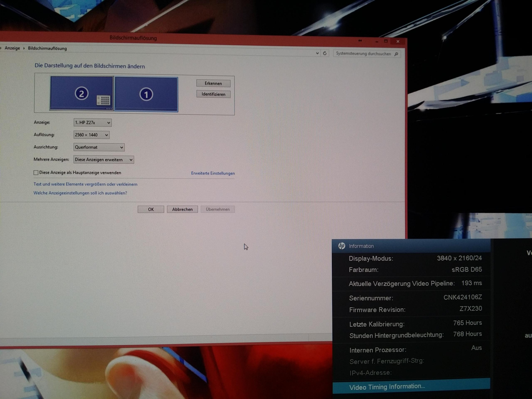
Task: Open the 'Erweiterte Einstellungen' link
Action: tap(213, 173)
